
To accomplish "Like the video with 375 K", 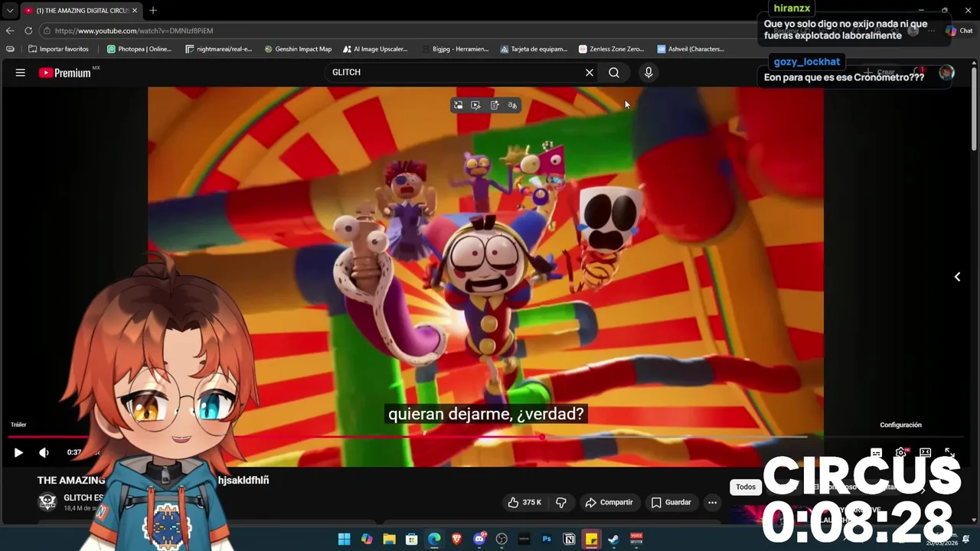I will [525, 503].
